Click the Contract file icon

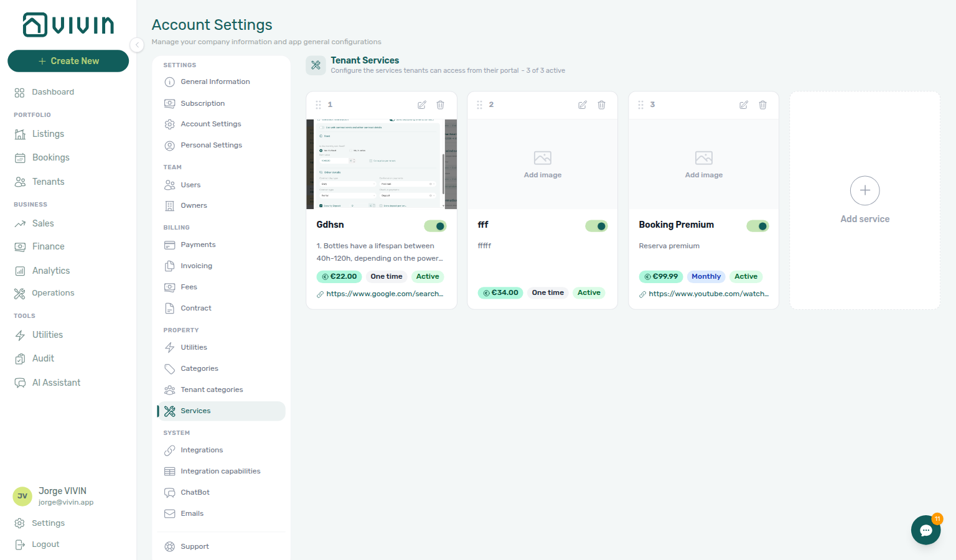coord(169,309)
